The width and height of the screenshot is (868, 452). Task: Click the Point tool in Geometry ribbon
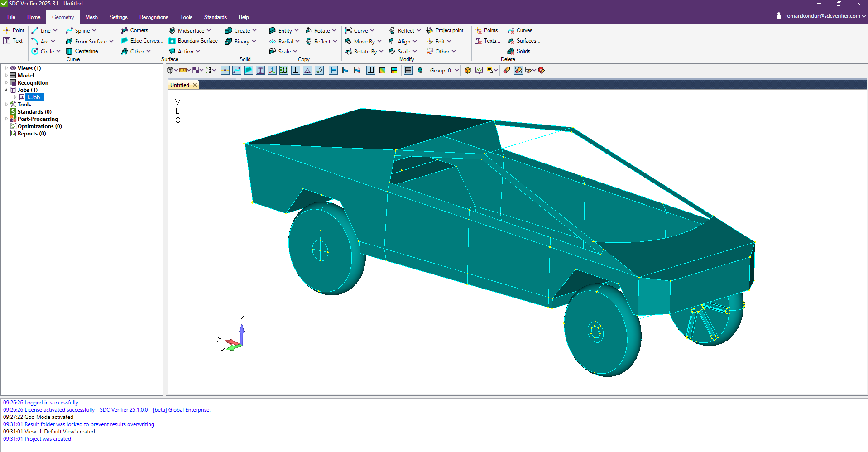[x=14, y=30]
